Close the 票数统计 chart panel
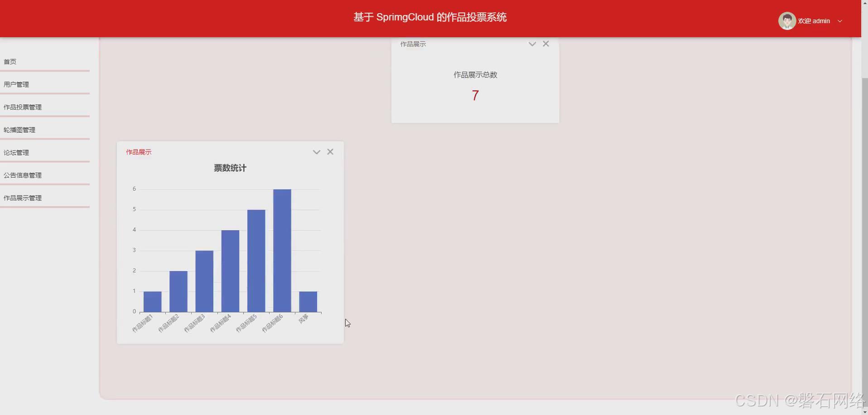 [x=330, y=151]
